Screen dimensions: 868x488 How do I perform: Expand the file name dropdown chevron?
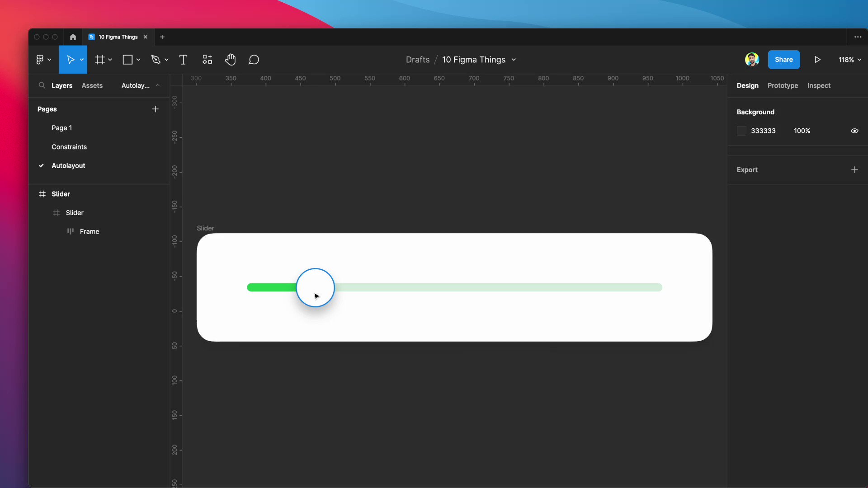point(514,60)
